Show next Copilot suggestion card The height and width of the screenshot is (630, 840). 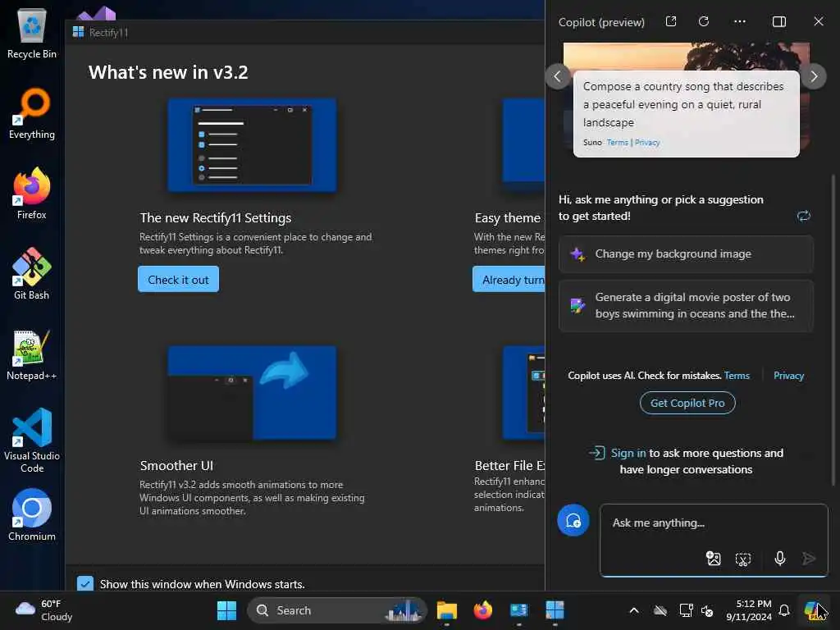814,76
